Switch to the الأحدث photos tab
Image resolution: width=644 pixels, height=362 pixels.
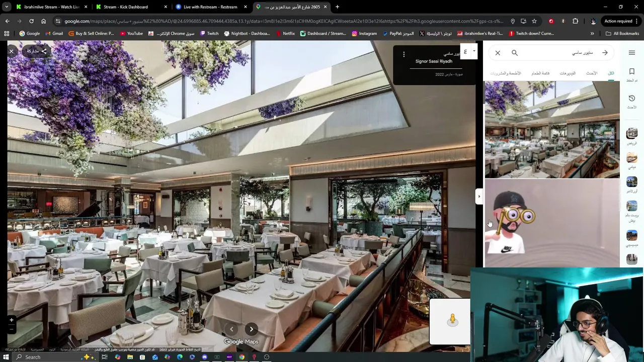(592, 73)
